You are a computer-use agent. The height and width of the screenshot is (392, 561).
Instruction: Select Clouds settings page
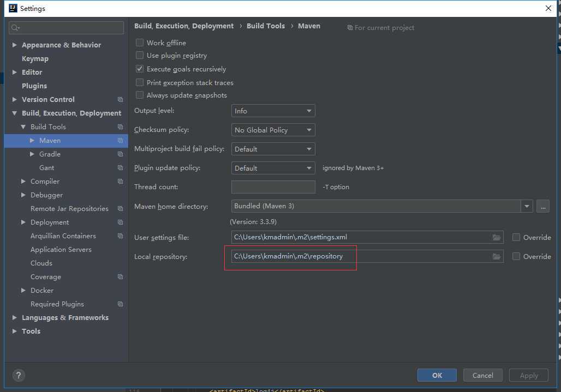pyautogui.click(x=41, y=263)
